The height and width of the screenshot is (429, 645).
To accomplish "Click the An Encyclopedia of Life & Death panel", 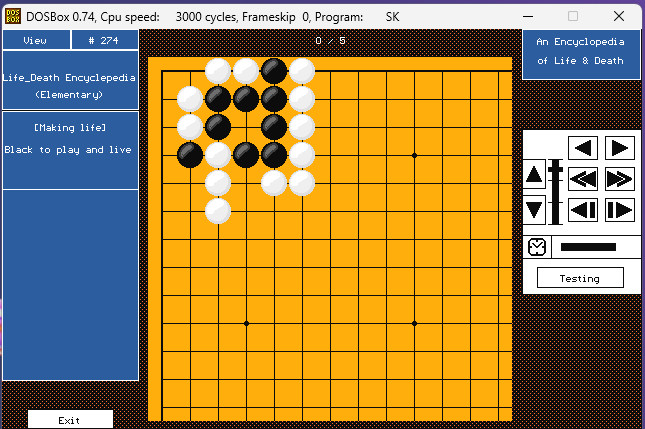I will click(x=580, y=54).
